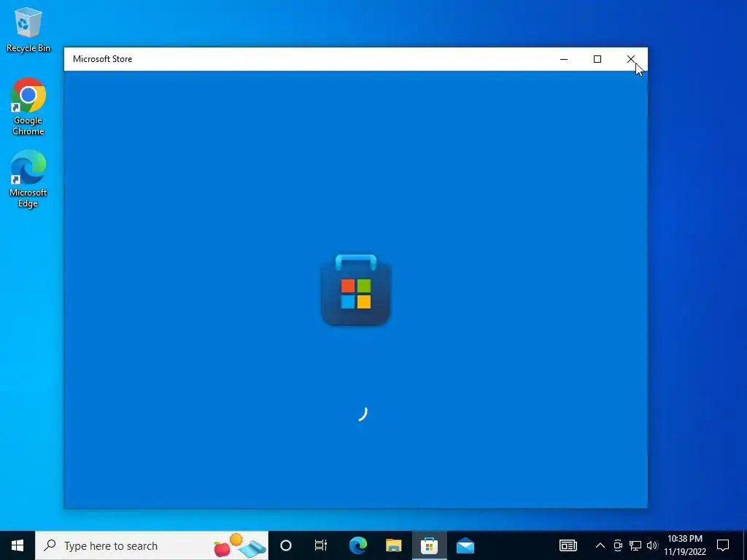Open the Mail app from the taskbar
Screen dimensions: 747x560
(x=465, y=545)
